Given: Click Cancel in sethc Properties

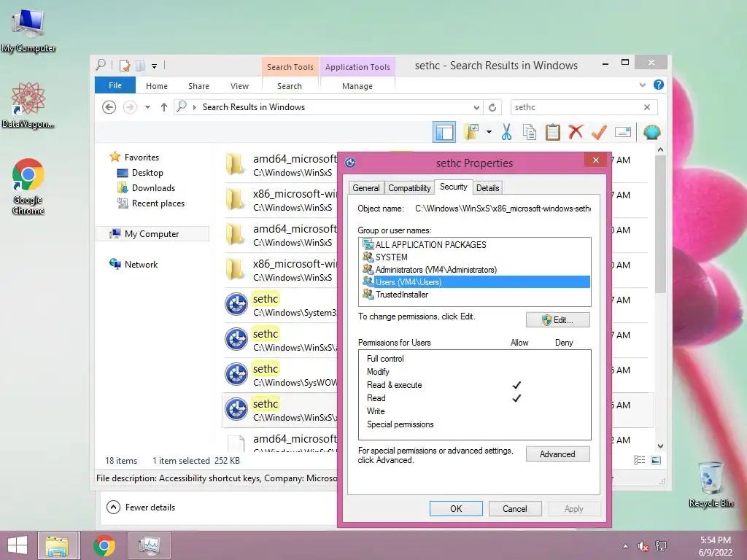Looking at the screenshot, I should pyautogui.click(x=515, y=508).
